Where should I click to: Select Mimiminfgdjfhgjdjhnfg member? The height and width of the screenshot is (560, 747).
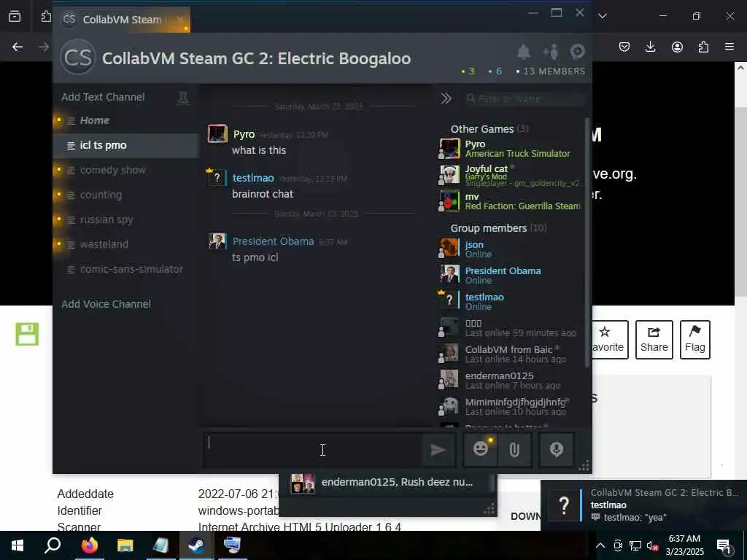511,406
